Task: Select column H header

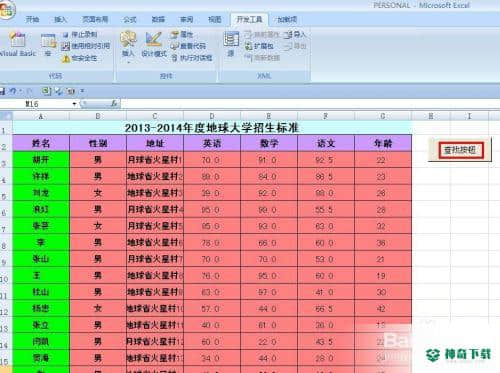Action: [x=431, y=116]
